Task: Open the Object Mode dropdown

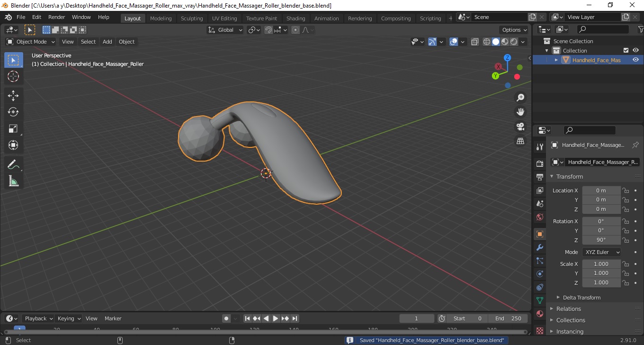Action: [x=31, y=42]
